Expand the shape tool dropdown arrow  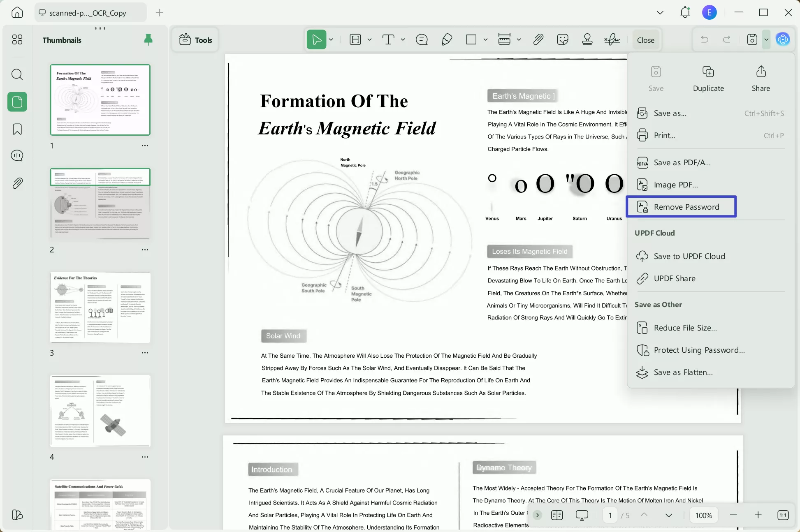tap(485, 39)
